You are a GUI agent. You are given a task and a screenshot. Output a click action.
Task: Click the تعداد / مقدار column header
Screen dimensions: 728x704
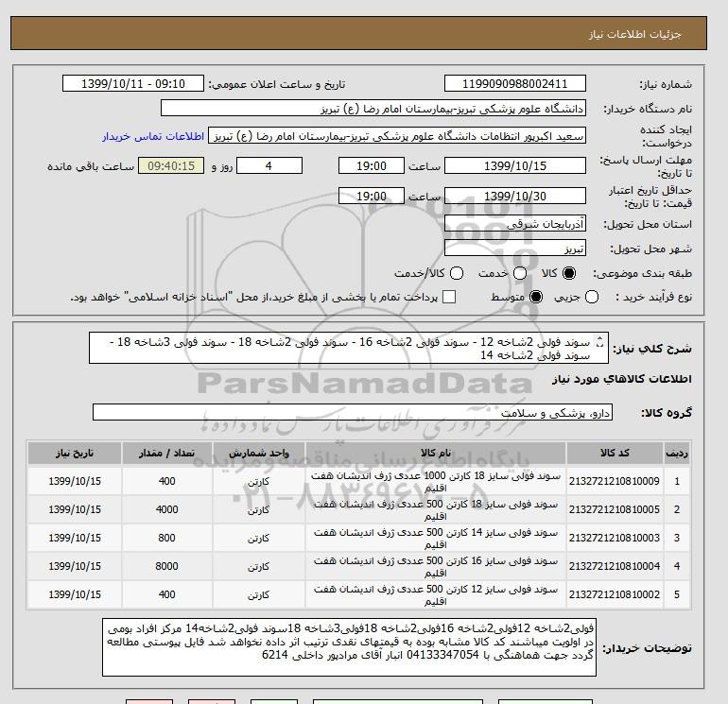point(167,453)
